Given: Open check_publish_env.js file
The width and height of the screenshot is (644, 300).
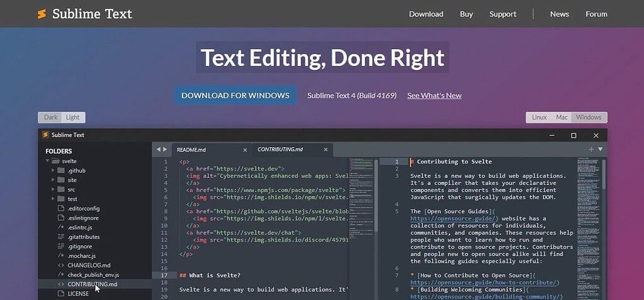Looking at the screenshot, I should click(95, 275).
